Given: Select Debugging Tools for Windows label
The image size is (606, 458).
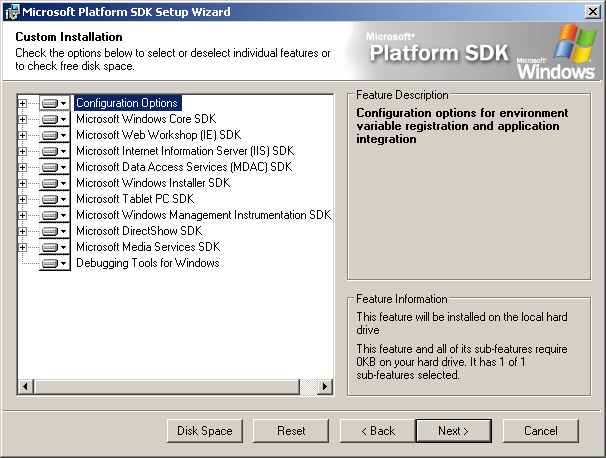Looking at the screenshot, I should pyautogui.click(x=148, y=263).
